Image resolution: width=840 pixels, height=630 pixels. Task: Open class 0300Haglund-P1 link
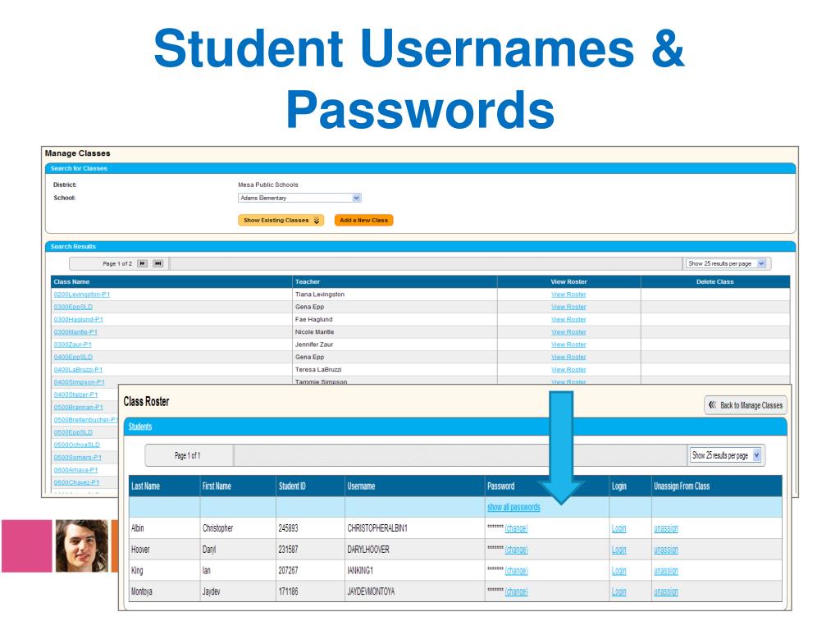point(78,319)
